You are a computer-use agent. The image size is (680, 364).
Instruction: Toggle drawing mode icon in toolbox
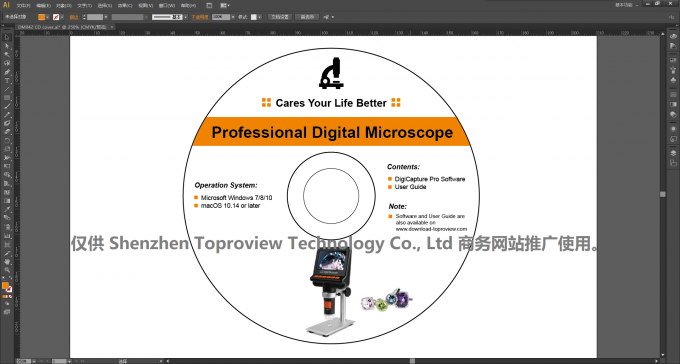point(7,304)
